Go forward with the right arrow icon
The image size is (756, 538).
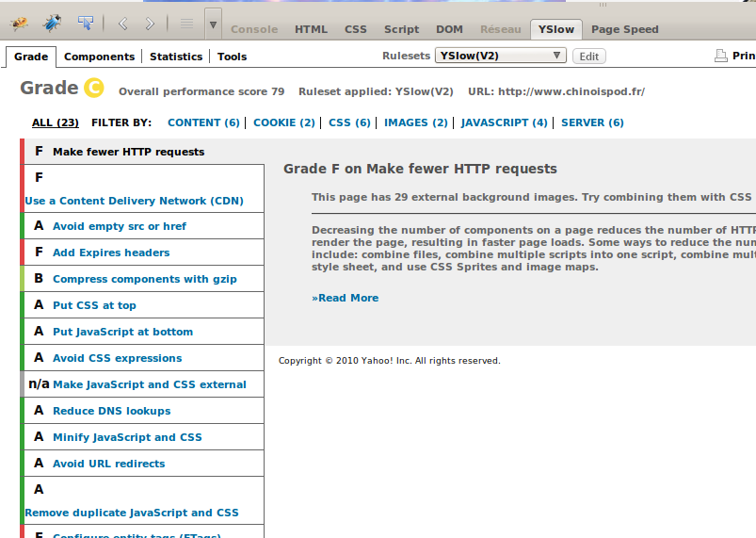tap(150, 24)
